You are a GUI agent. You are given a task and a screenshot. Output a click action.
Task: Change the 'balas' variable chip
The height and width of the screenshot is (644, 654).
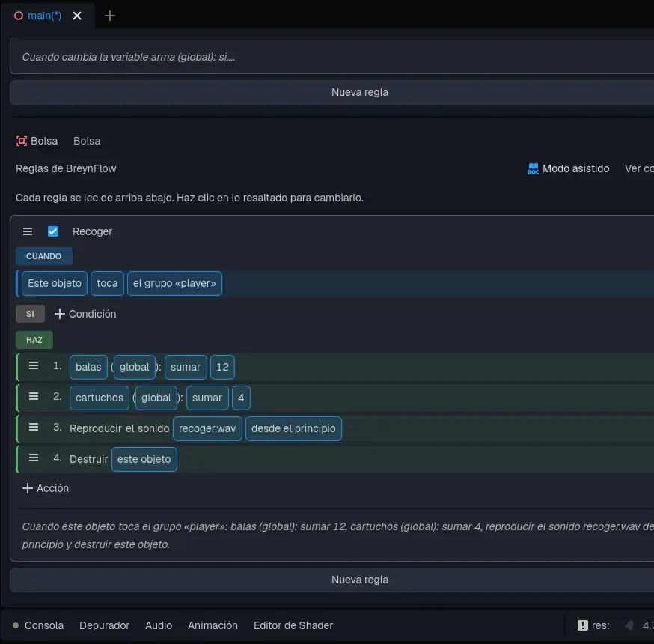(x=88, y=367)
